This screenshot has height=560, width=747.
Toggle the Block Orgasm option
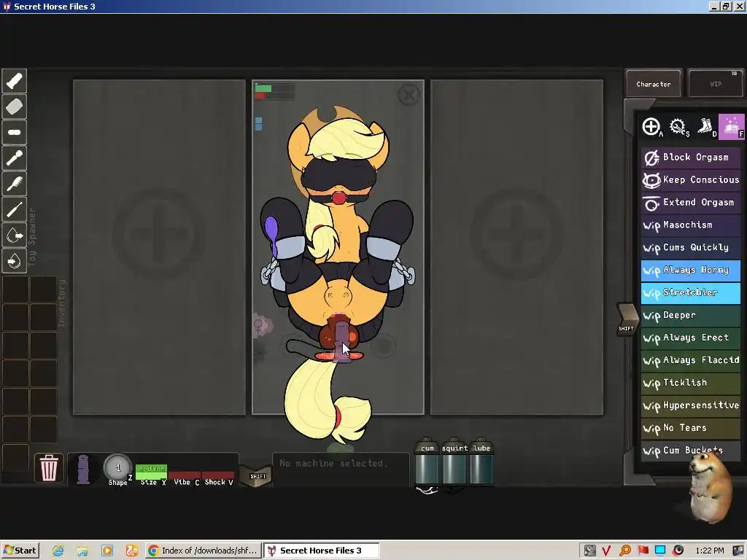690,157
